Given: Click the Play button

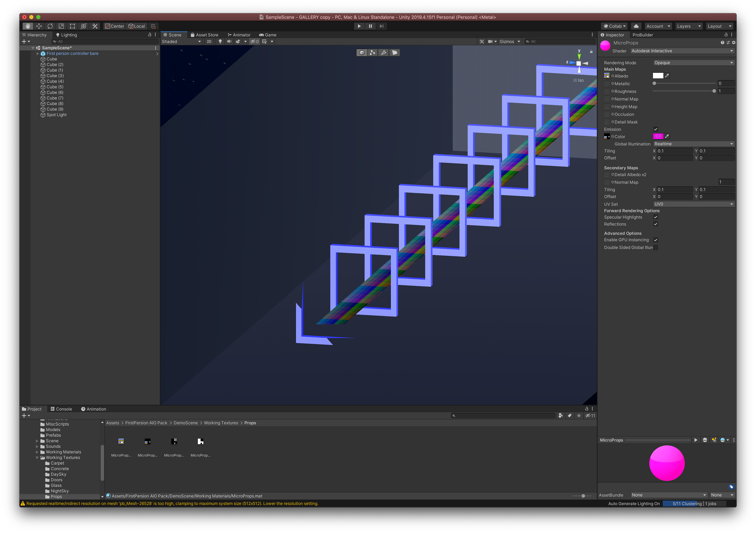Looking at the screenshot, I should [359, 26].
